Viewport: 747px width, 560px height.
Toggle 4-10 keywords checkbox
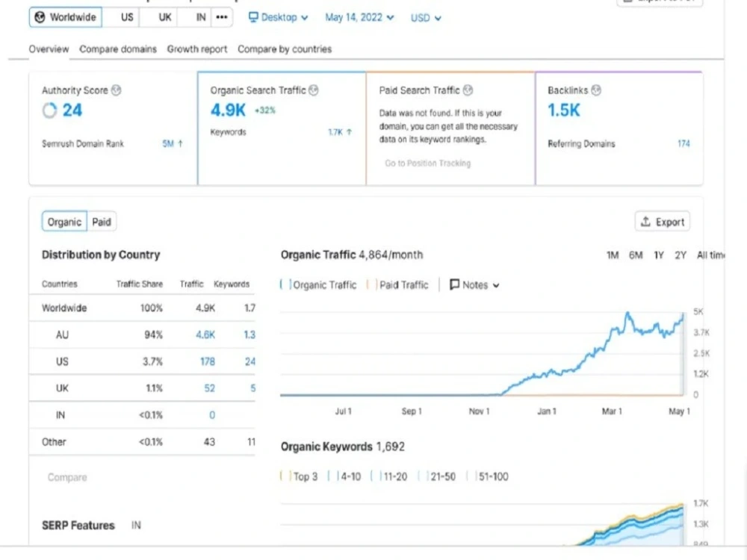[333, 476]
